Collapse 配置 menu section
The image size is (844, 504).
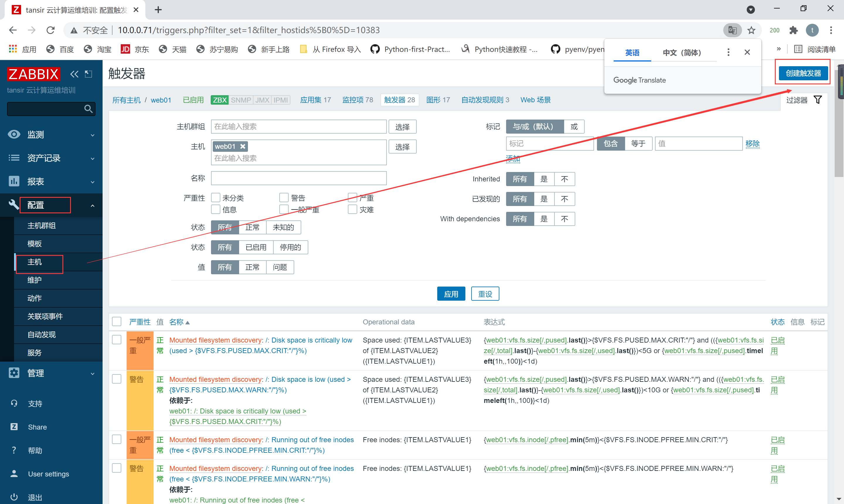51,205
